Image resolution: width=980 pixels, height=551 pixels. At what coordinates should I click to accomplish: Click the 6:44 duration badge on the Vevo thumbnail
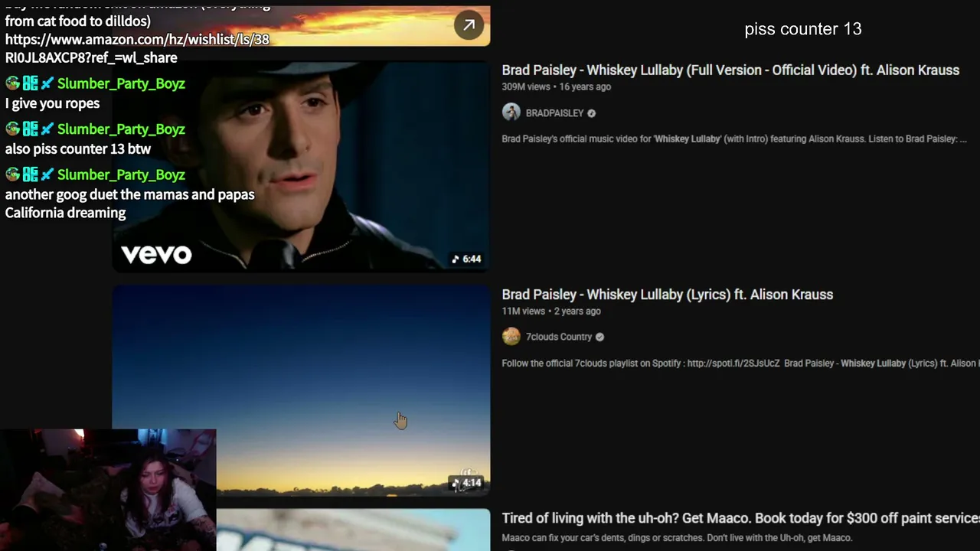(466, 259)
